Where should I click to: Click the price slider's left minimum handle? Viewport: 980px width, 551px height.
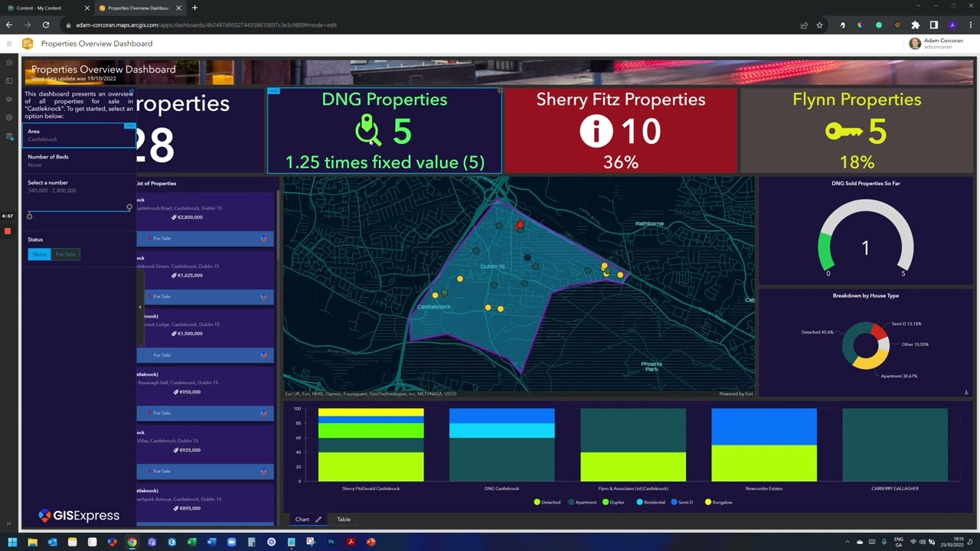tap(29, 216)
